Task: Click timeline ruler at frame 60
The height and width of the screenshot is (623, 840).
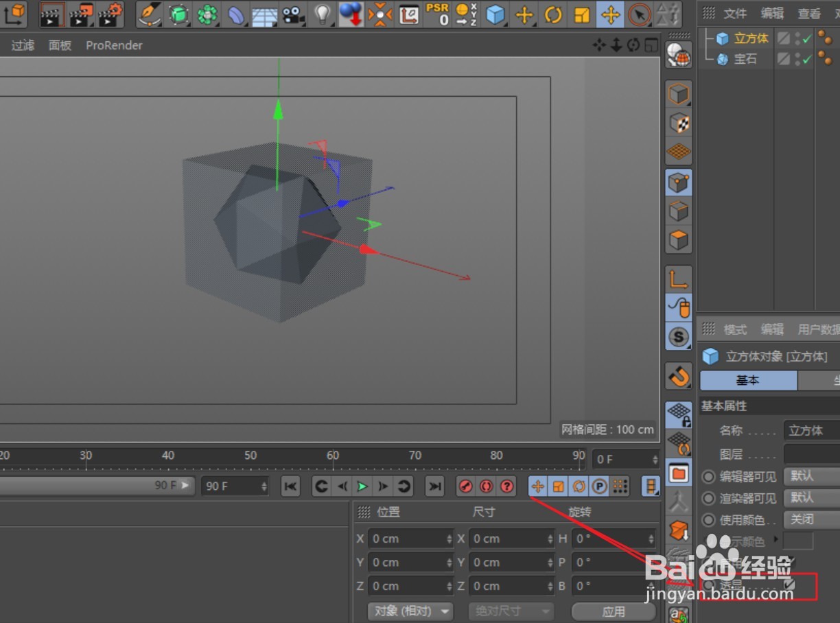Action: [333, 455]
